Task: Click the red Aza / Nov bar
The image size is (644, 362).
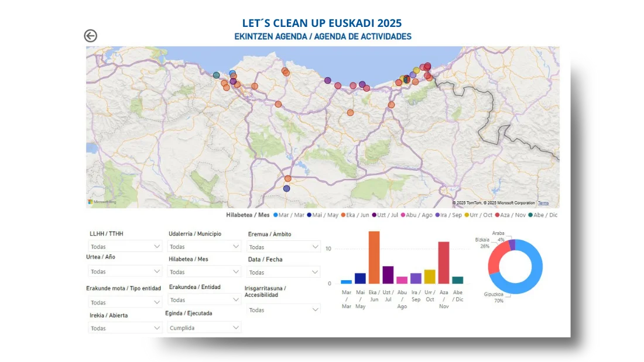Action: [x=444, y=263]
